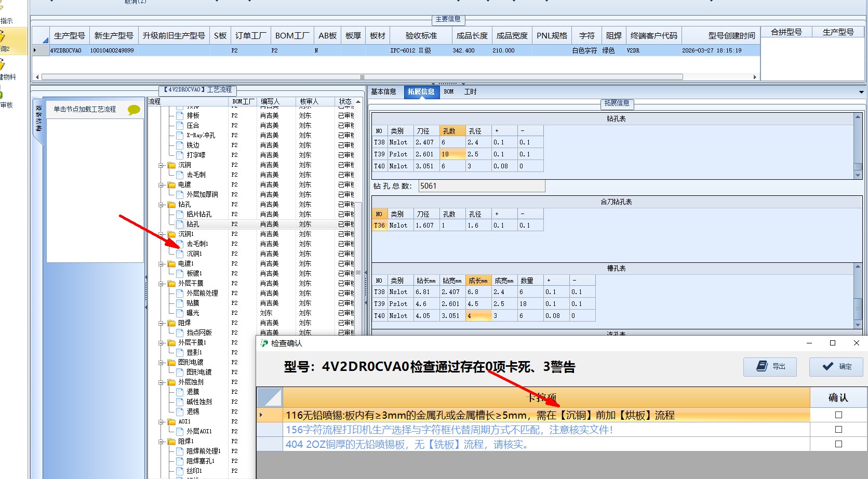The height and width of the screenshot is (479, 868).
Task: Tick the confirm checkbox for item 116无铅喷锡
Action: tap(838, 415)
